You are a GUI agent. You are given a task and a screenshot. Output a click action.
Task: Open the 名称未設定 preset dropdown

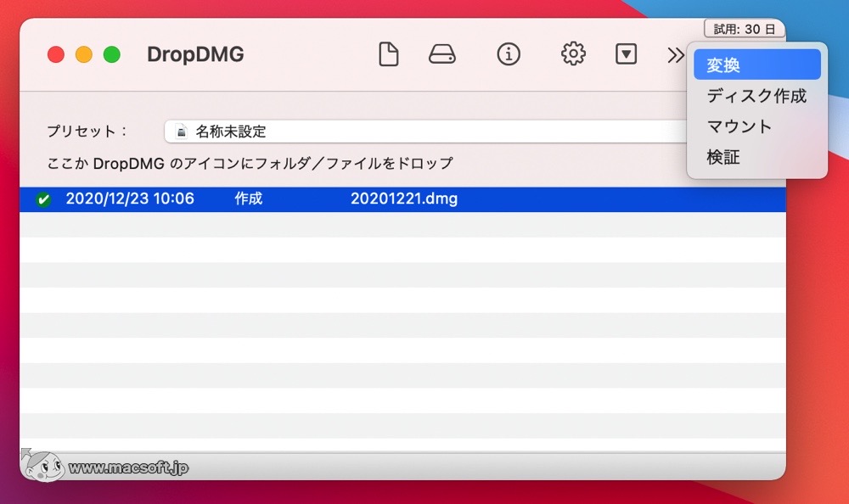(425, 132)
